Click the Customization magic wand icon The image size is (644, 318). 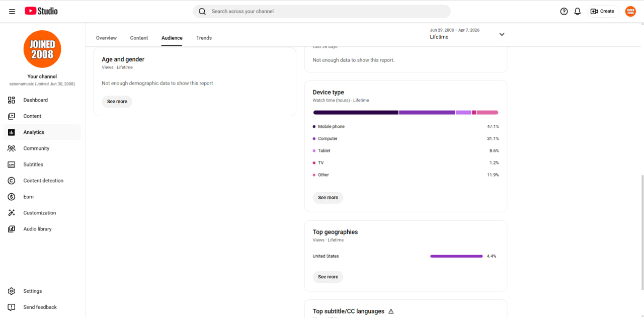[12, 213]
